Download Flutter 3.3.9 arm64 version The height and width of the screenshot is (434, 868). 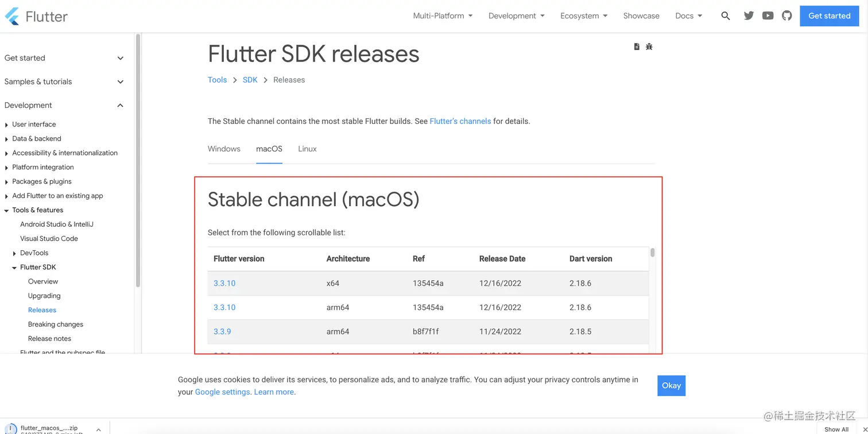222,332
